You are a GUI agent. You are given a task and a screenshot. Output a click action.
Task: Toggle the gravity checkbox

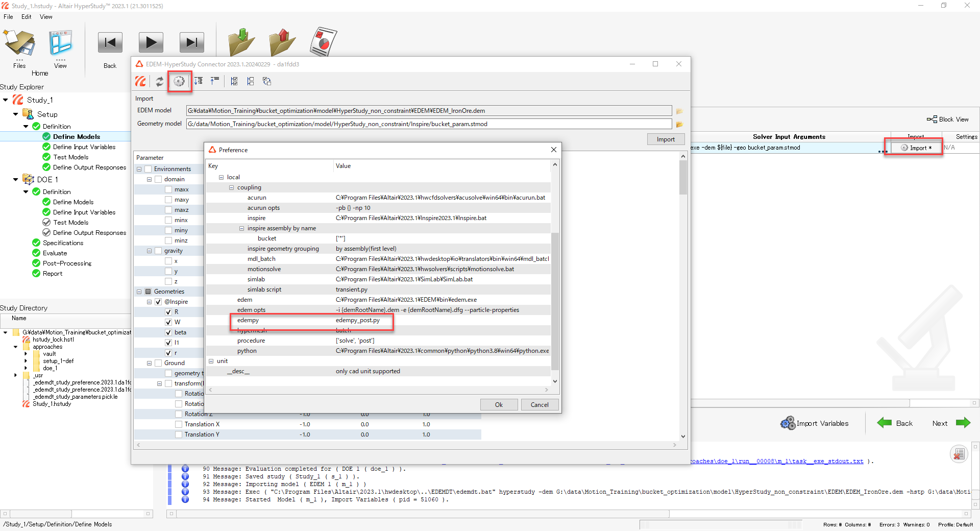coord(158,251)
